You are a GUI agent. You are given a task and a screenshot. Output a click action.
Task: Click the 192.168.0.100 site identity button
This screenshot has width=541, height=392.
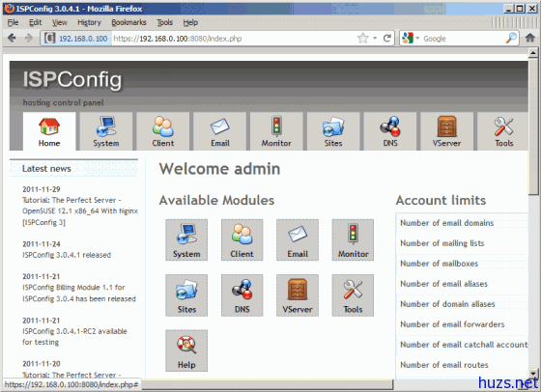click(x=76, y=39)
